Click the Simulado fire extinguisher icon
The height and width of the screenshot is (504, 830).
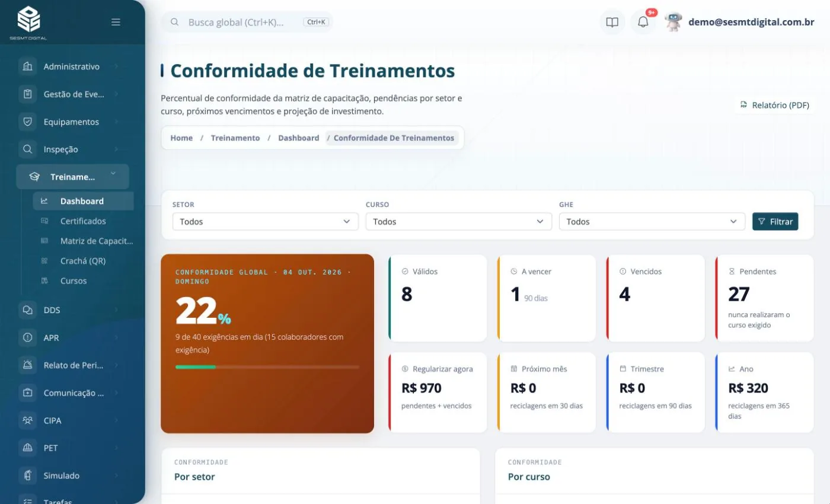point(27,476)
